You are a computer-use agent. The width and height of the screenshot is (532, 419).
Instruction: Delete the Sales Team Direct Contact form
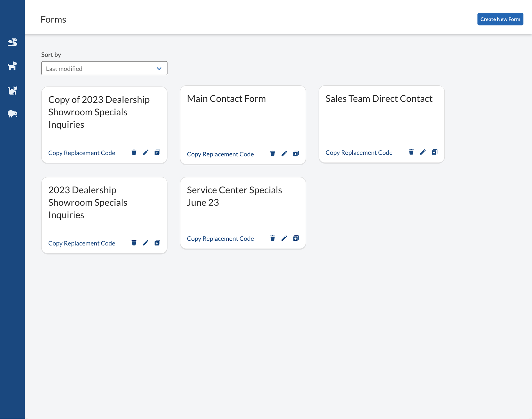coord(411,152)
